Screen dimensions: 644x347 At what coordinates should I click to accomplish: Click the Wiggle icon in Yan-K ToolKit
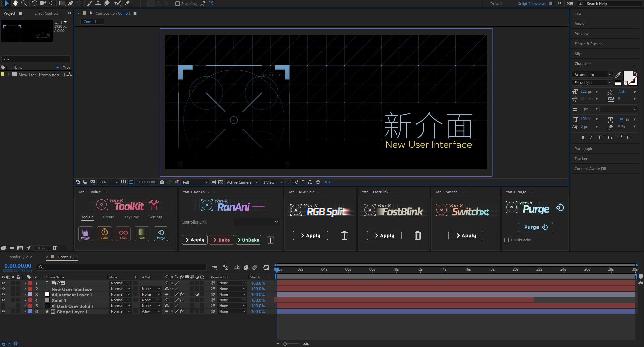pos(86,234)
